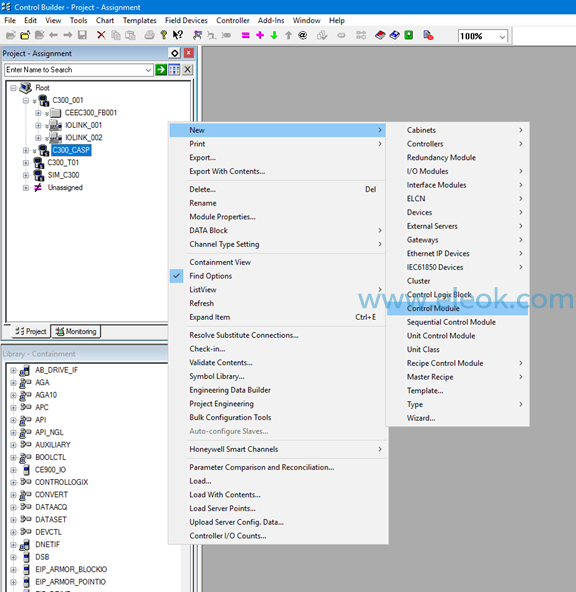Expand the CEEC300_FB001 node
Viewport: 576px width, 592px height.
pyautogui.click(x=38, y=113)
